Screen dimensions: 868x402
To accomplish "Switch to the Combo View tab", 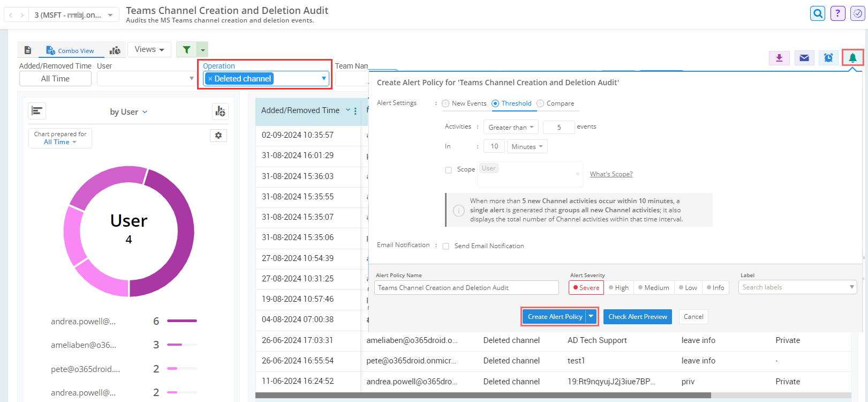I will click(x=70, y=50).
